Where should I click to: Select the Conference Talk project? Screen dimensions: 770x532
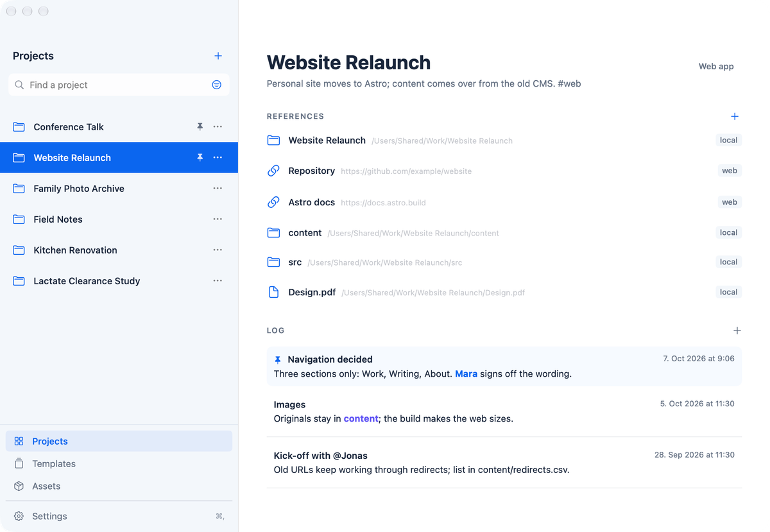click(x=119, y=126)
